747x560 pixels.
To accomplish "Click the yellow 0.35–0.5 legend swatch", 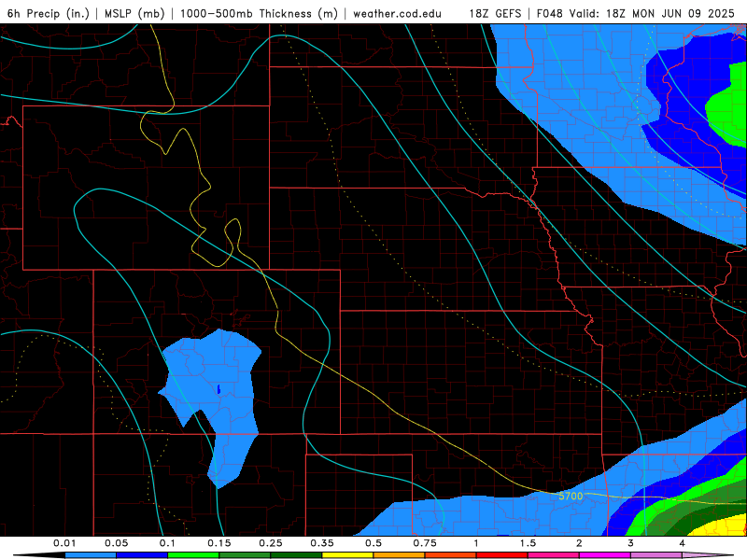I will 347,555.
